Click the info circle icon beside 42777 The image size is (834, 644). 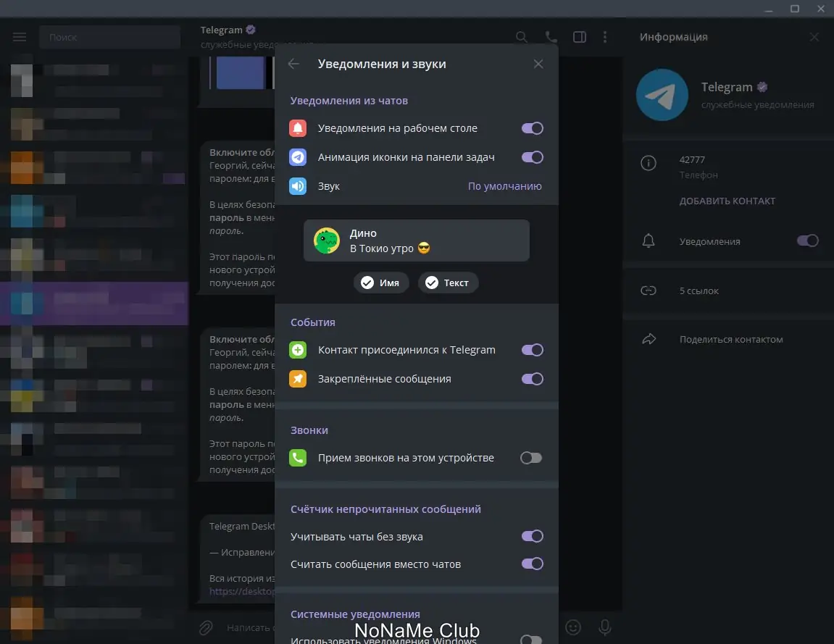(649, 163)
